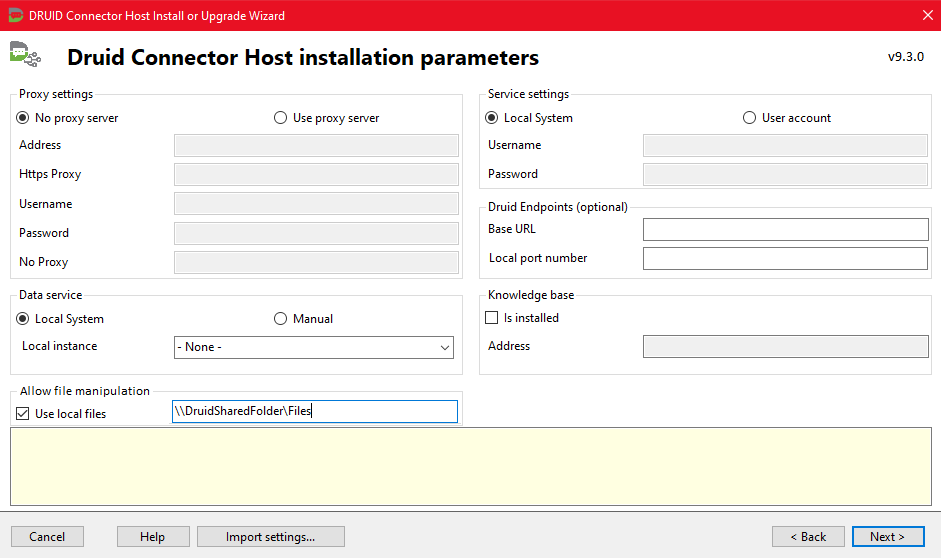Open the Local instance dropdown
Image resolution: width=942 pixels, height=558 pixels.
[x=314, y=347]
